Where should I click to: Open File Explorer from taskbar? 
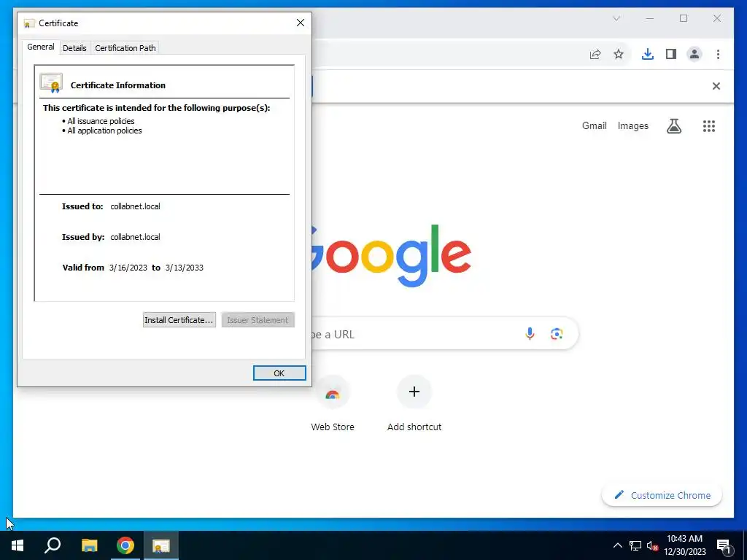pyautogui.click(x=89, y=545)
